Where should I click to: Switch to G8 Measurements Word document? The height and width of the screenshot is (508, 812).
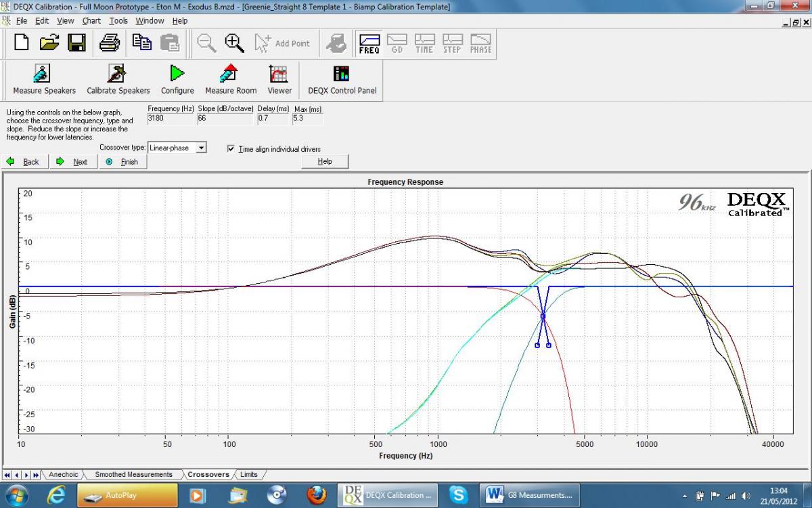tap(531, 495)
